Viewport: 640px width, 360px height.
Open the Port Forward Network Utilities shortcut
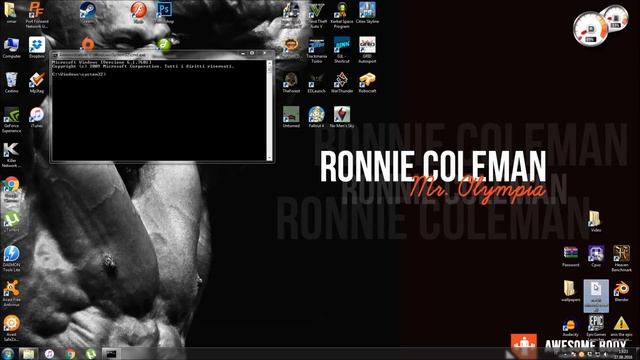(x=36, y=14)
